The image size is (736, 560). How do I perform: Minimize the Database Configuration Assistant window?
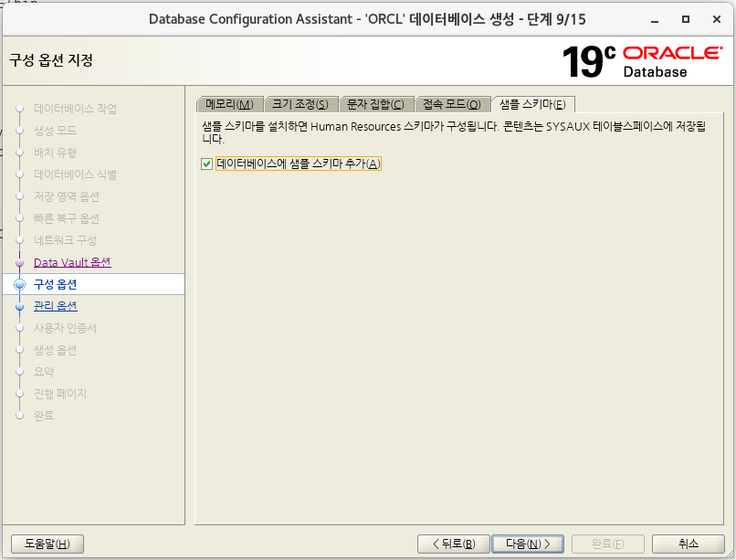[x=655, y=19]
